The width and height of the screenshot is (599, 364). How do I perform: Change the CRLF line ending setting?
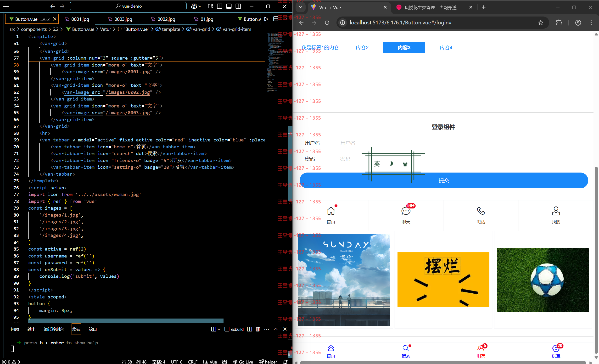click(x=193, y=362)
